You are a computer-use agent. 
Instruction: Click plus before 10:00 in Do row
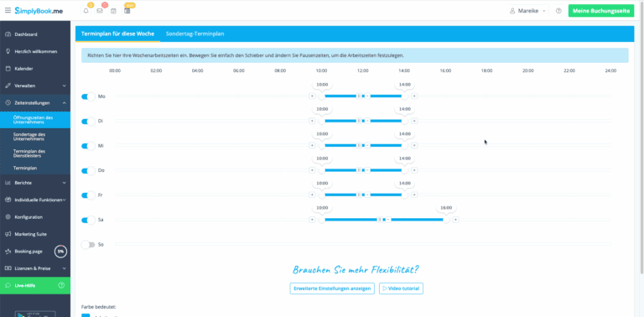tap(312, 170)
